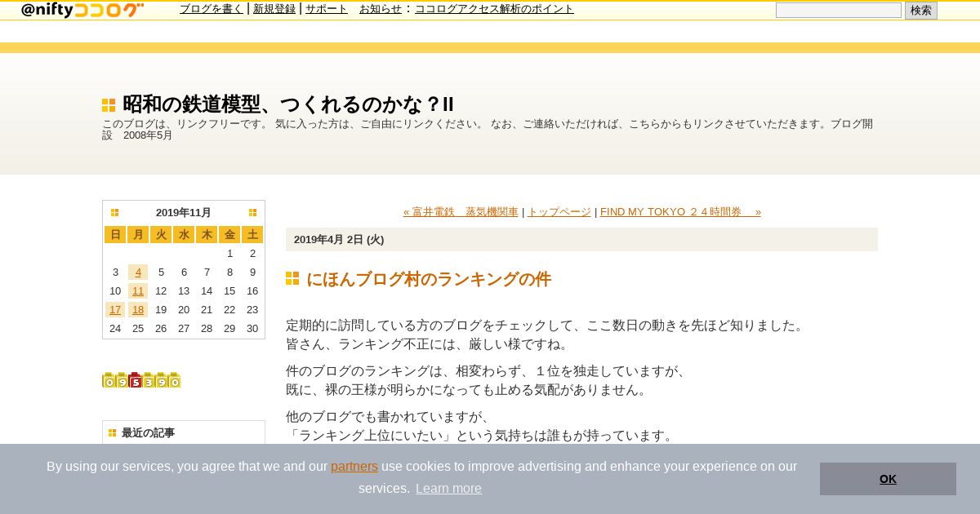This screenshot has width=980, height=514.
Task: Open calendar date 11 entry
Action: (x=138, y=291)
